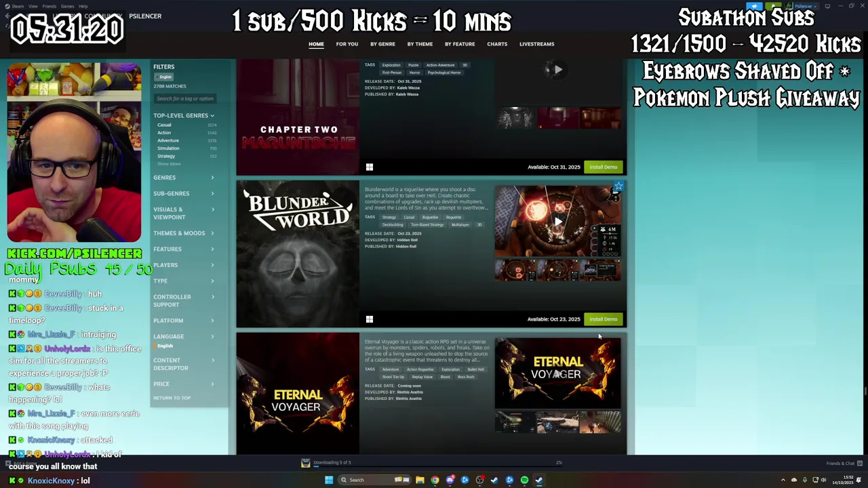Click the Windows platform icon under Blunderworld
The image size is (868, 488).
pyautogui.click(x=369, y=319)
